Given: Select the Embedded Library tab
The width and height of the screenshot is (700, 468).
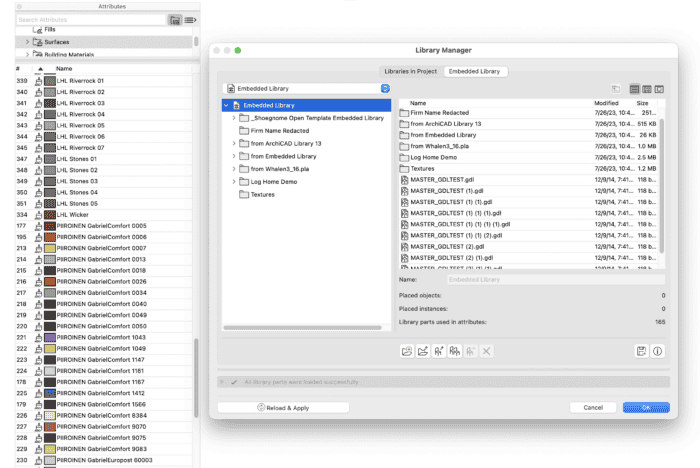Looking at the screenshot, I should pyautogui.click(x=476, y=71).
